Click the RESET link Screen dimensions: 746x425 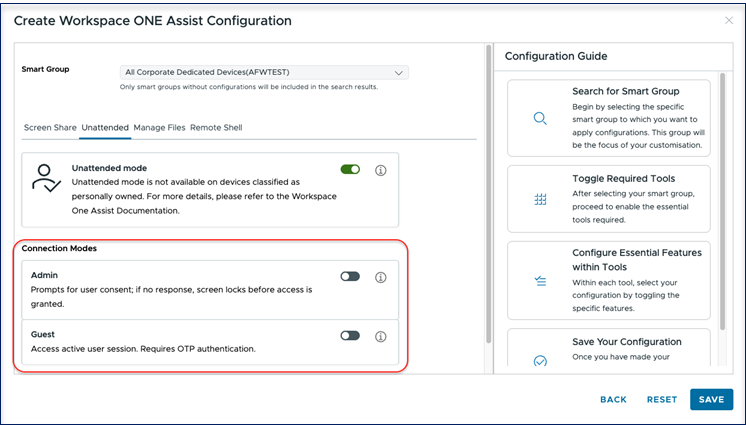(662, 400)
